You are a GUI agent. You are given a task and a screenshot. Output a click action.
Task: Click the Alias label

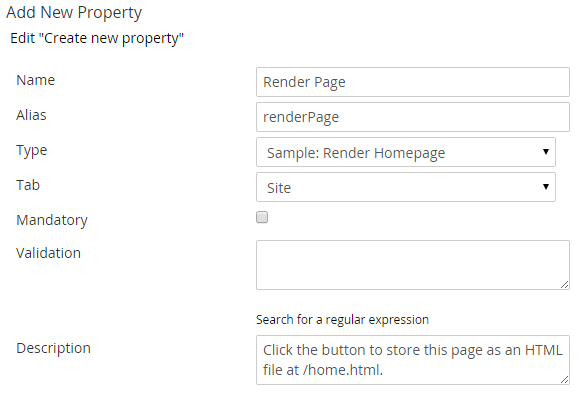[x=31, y=115]
